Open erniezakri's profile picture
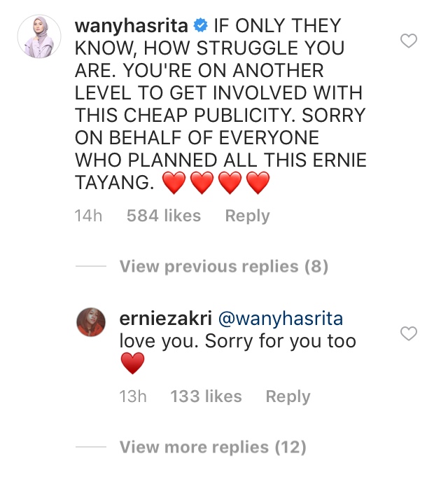The image size is (448, 477). click(x=91, y=324)
